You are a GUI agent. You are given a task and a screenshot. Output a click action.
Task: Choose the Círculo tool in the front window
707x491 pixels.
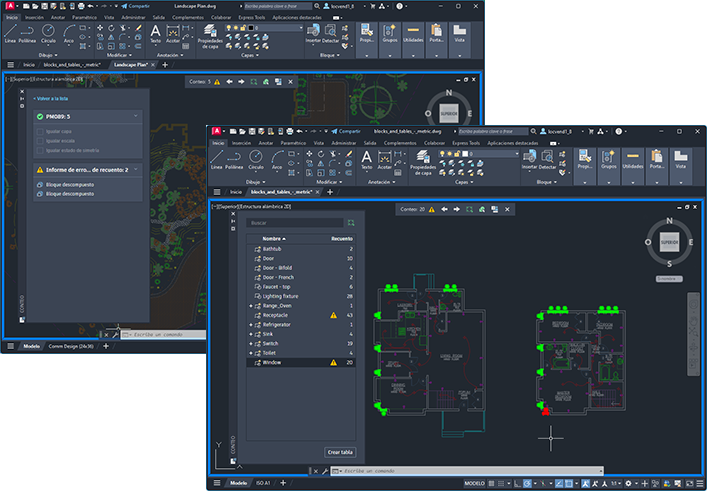[x=256, y=160]
